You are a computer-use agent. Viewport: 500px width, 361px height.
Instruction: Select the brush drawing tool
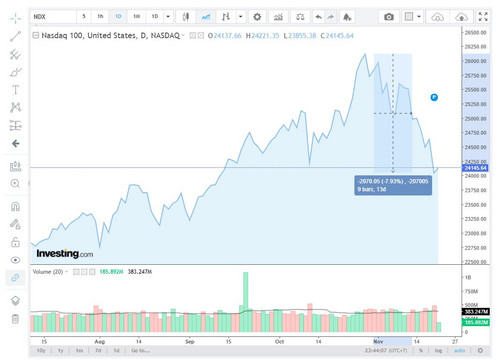(x=15, y=72)
